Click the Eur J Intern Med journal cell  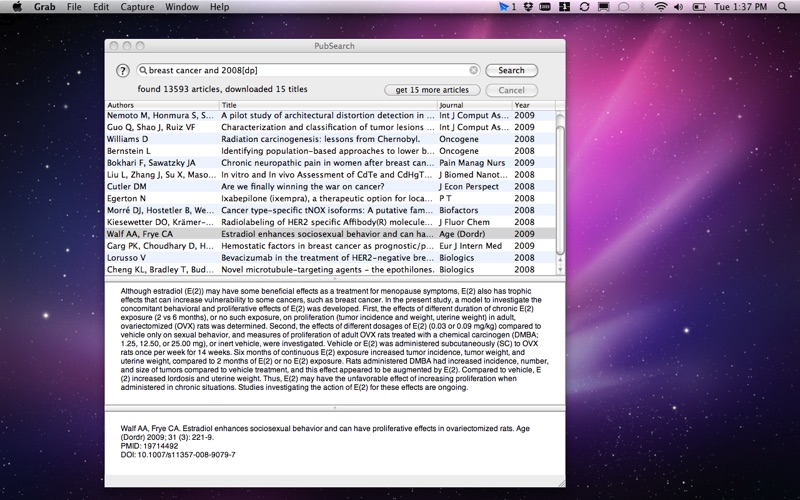(470, 246)
